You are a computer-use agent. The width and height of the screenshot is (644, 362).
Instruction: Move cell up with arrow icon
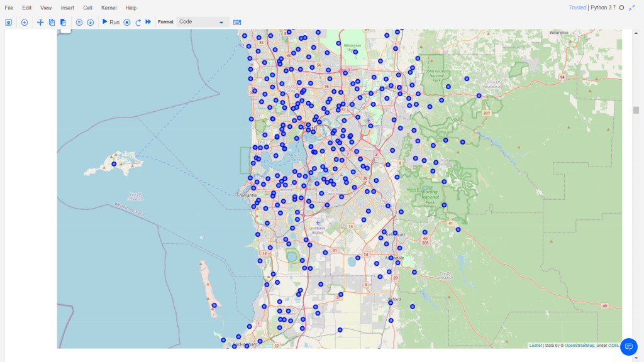click(x=79, y=22)
